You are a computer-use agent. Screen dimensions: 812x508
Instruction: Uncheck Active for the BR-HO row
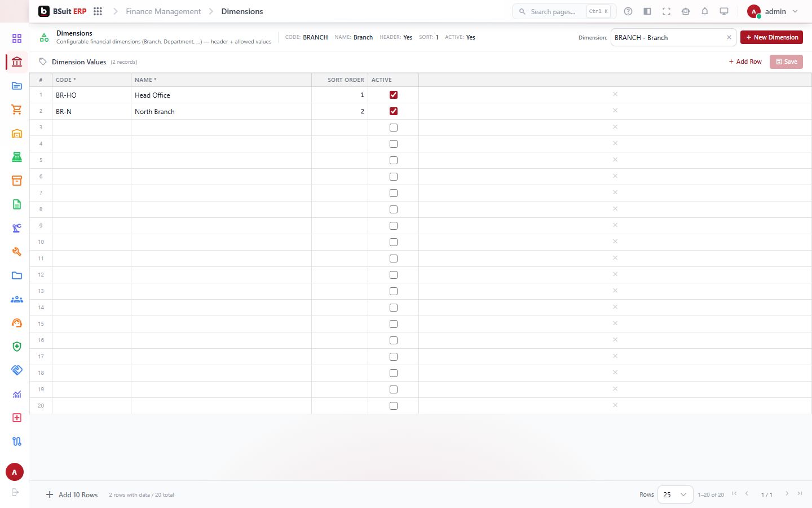(x=394, y=95)
